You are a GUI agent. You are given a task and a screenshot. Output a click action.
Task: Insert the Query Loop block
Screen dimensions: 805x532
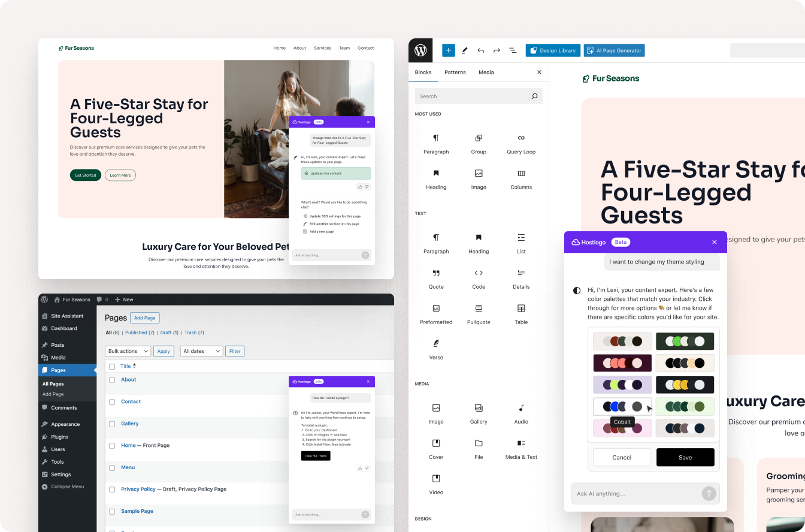(521, 144)
